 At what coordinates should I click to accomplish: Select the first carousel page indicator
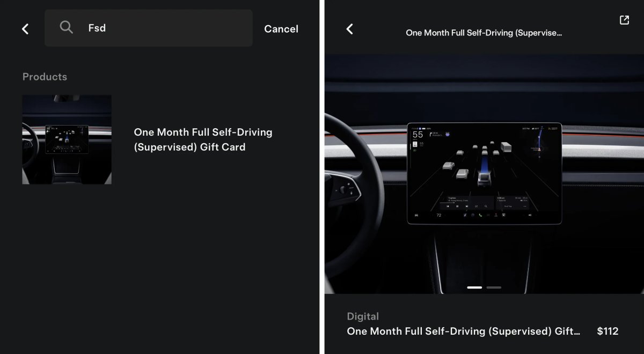474,287
